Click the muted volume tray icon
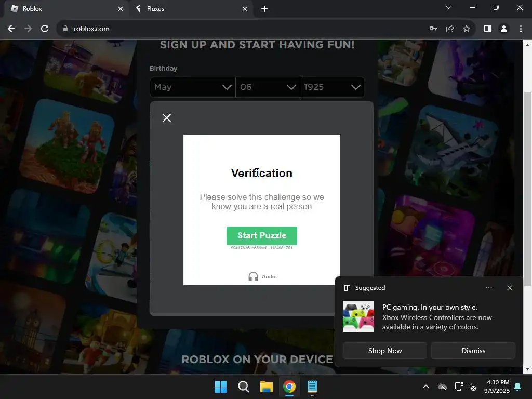 coord(472,387)
